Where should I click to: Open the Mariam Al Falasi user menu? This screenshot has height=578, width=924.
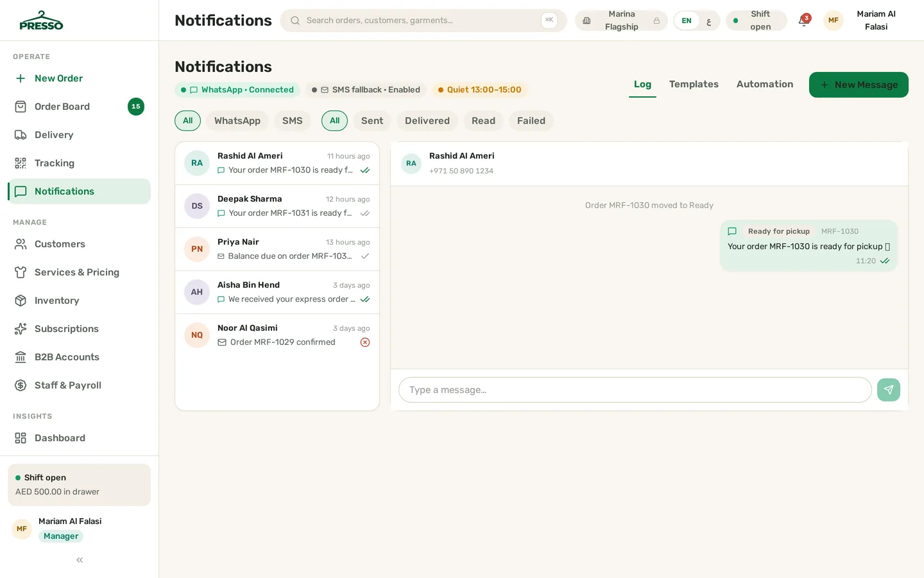[864, 21]
